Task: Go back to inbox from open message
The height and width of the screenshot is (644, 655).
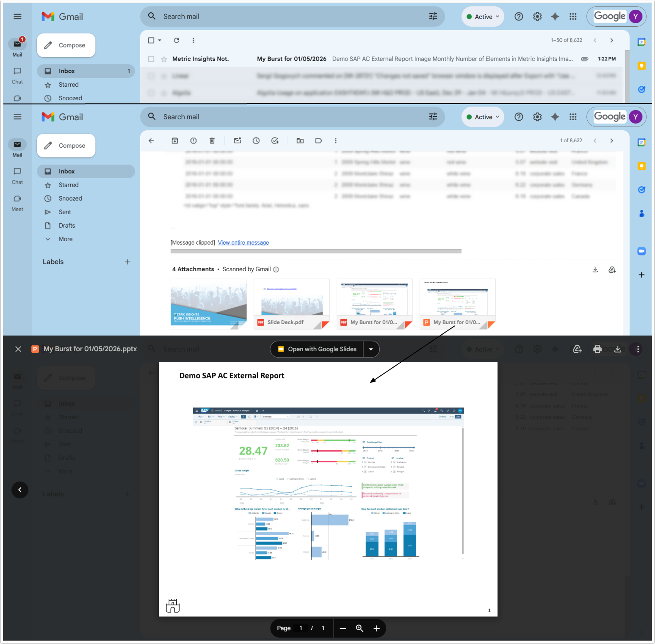Action: tap(151, 140)
